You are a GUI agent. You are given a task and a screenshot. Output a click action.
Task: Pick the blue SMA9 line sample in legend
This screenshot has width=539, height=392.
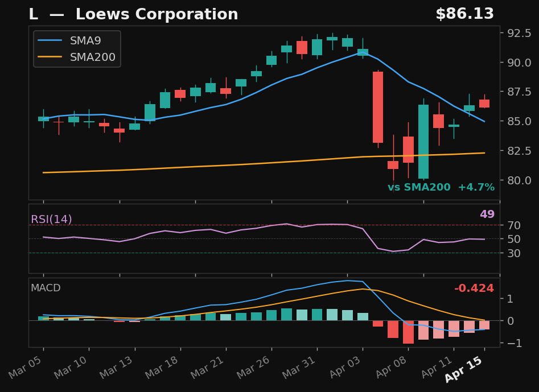[50, 40]
